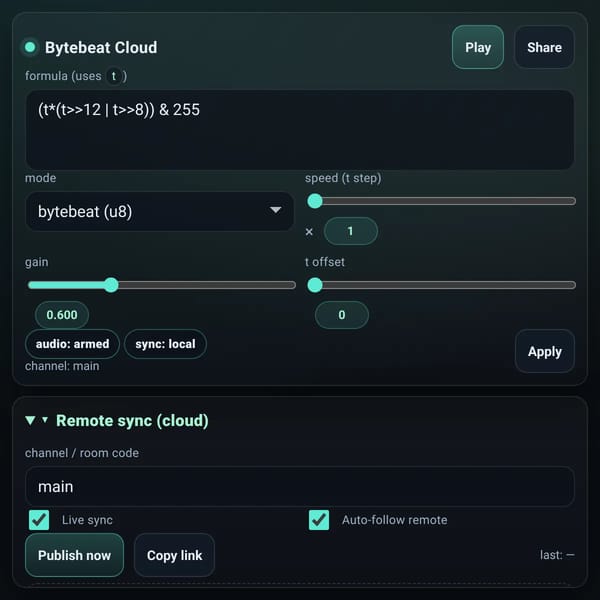Click the channel / room code field
This screenshot has width=600, height=600.
tap(300, 487)
